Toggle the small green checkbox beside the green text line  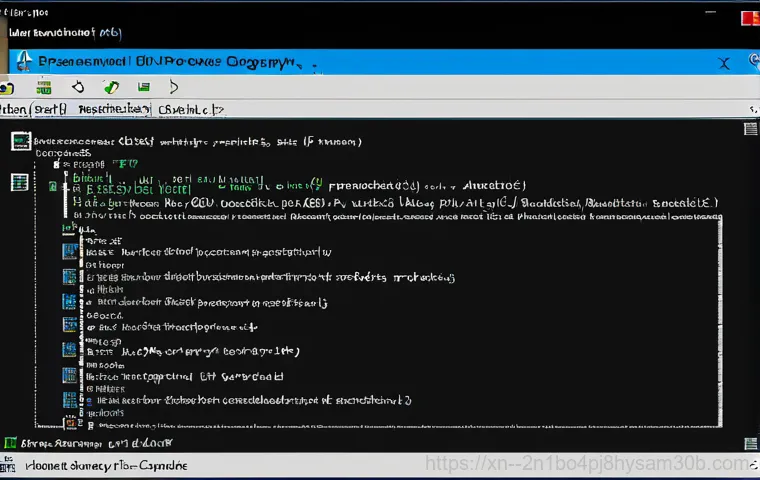(53, 187)
